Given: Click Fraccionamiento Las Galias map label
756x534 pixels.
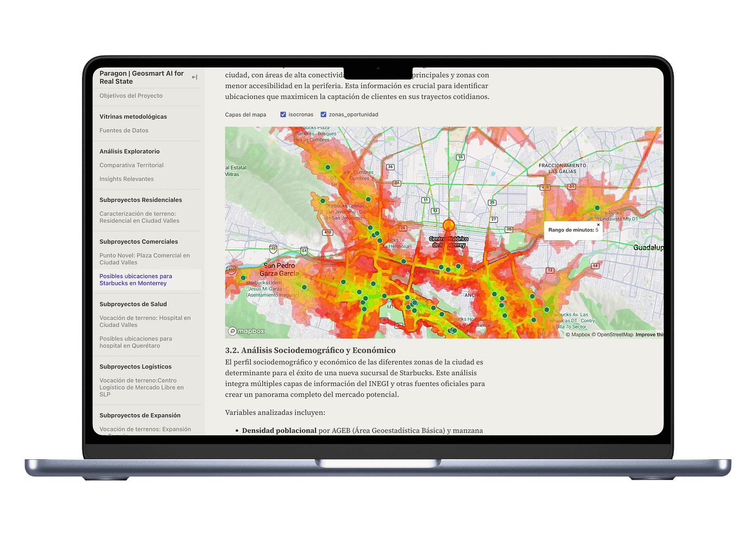Looking at the screenshot, I should click(x=562, y=169).
